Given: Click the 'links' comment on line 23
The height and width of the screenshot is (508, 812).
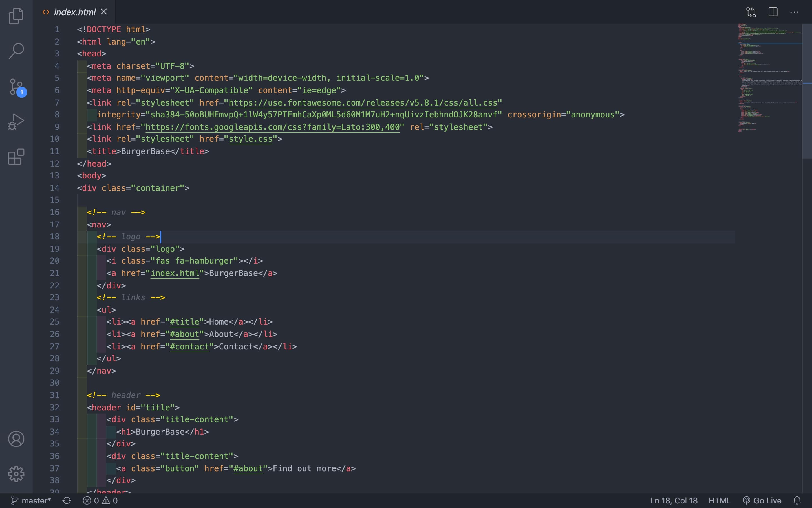Looking at the screenshot, I should [133, 298].
